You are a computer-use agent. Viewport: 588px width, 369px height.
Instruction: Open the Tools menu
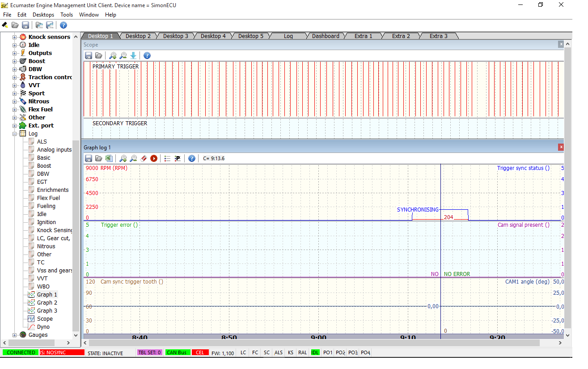[67, 15]
